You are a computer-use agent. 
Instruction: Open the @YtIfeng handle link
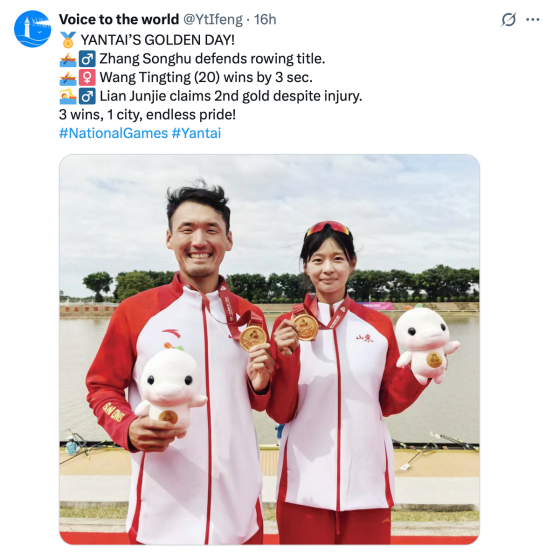(x=213, y=19)
